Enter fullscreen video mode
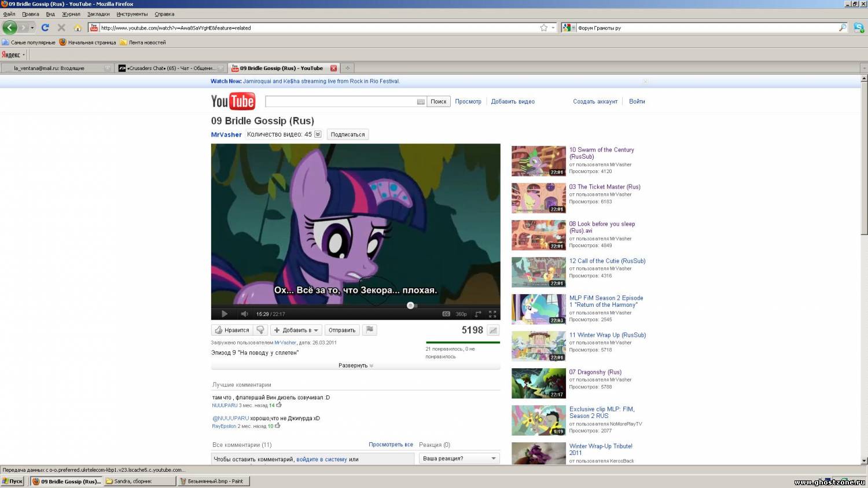The height and width of the screenshot is (488, 868). (492, 314)
